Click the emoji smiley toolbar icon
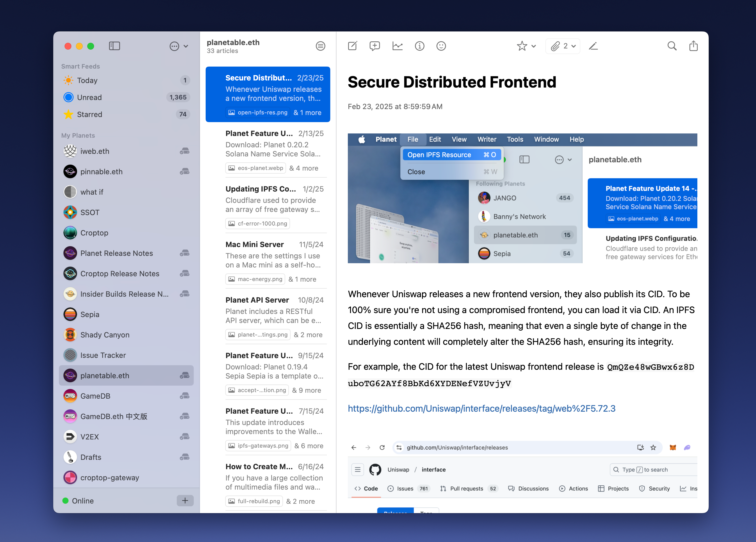Image resolution: width=756 pixels, height=542 pixels. (441, 46)
